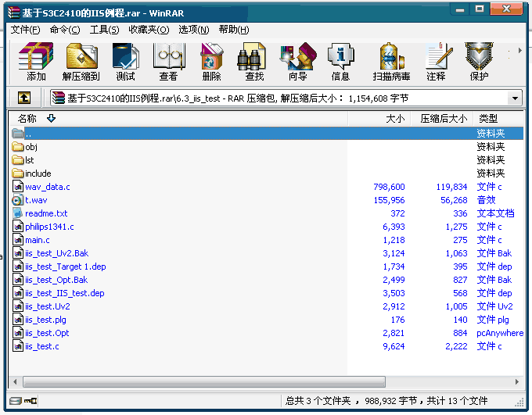Click the up-one-level folder button

point(24,98)
